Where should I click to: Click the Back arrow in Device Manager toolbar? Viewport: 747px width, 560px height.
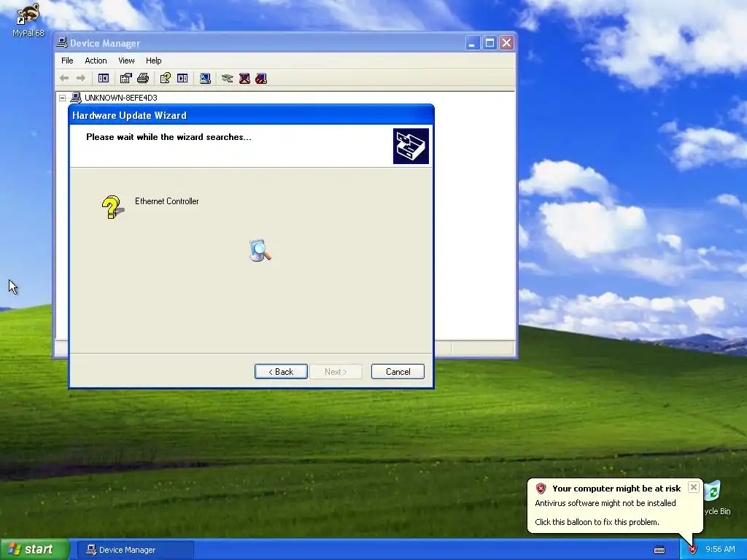click(64, 78)
